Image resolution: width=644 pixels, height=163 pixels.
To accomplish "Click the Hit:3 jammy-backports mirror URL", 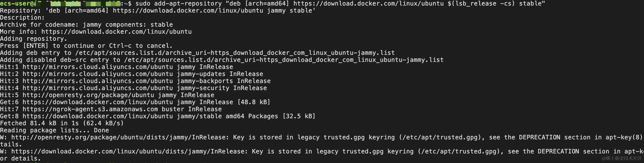I will [98, 81].
